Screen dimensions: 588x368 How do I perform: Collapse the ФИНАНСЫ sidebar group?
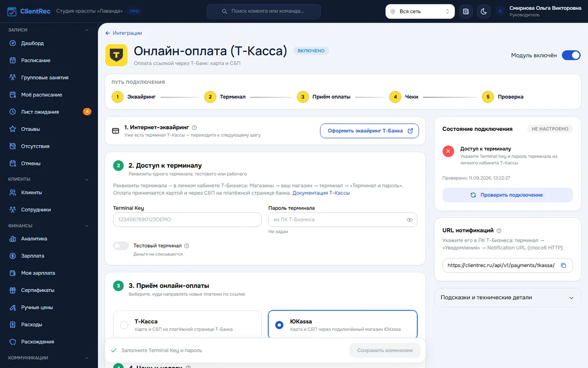point(87,226)
